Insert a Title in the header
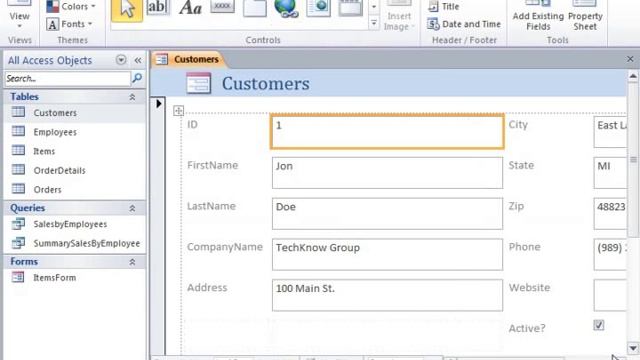 [444, 7]
